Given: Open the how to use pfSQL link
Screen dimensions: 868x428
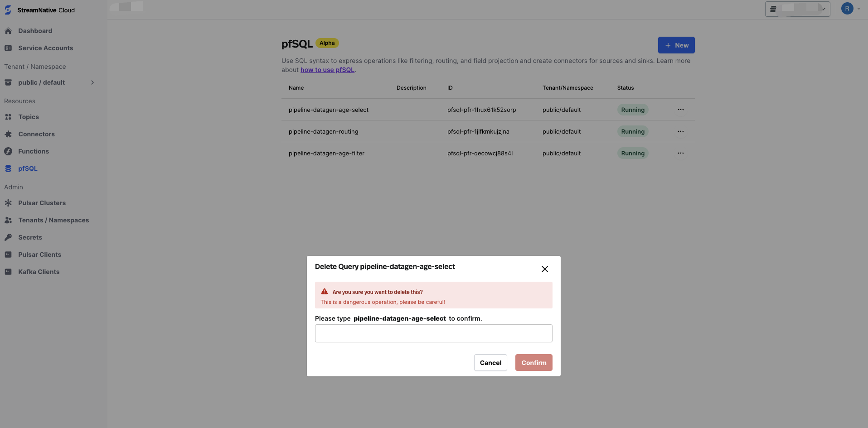Looking at the screenshot, I should coord(327,70).
